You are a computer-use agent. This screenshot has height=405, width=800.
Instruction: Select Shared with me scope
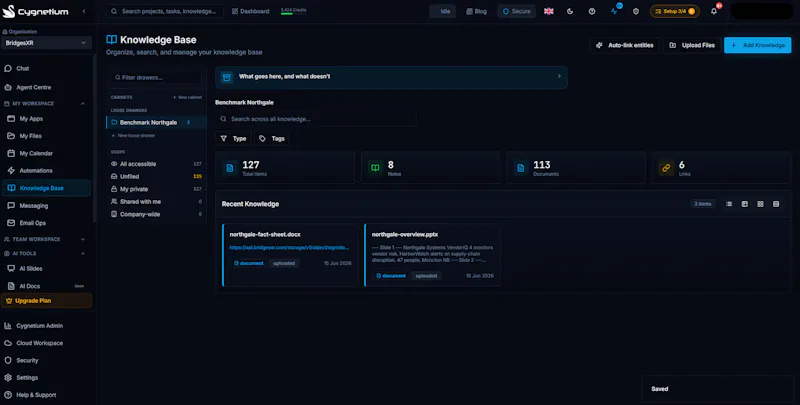[156, 202]
